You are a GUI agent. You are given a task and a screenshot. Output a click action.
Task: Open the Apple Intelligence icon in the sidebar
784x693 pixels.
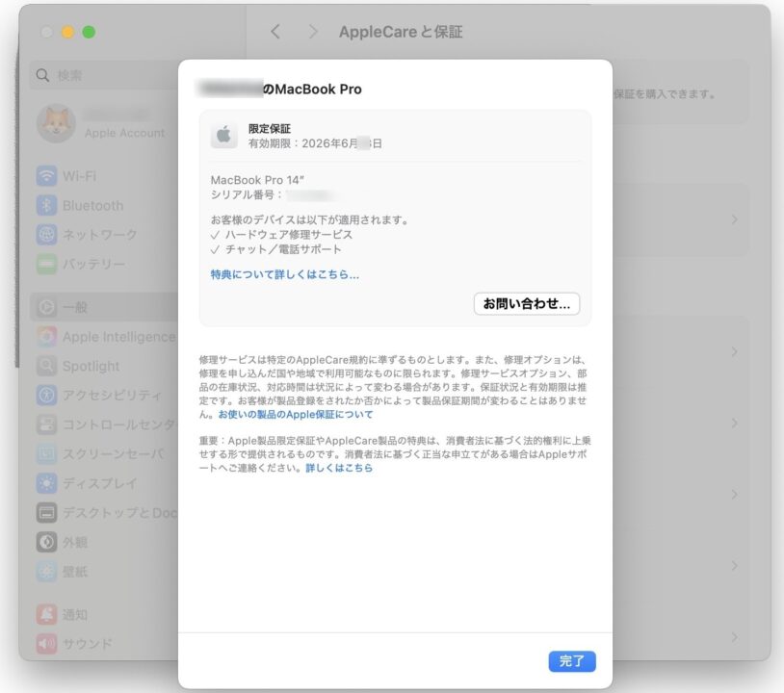pos(46,337)
